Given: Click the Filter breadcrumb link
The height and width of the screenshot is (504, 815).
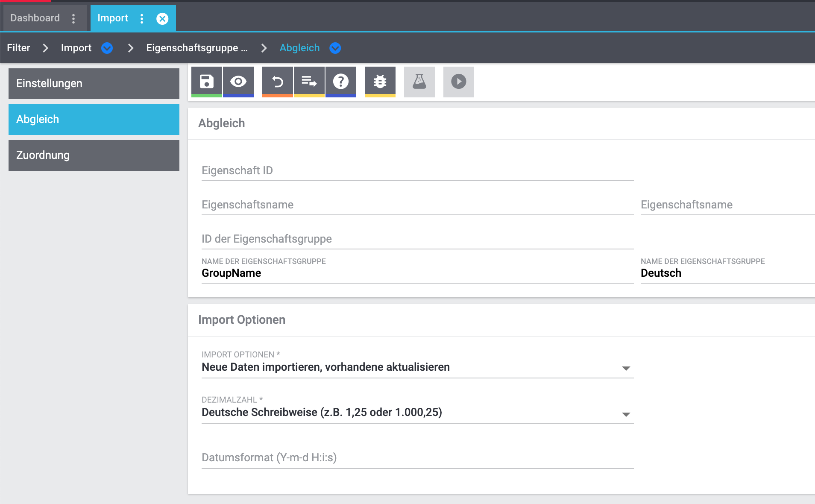Looking at the screenshot, I should (18, 48).
